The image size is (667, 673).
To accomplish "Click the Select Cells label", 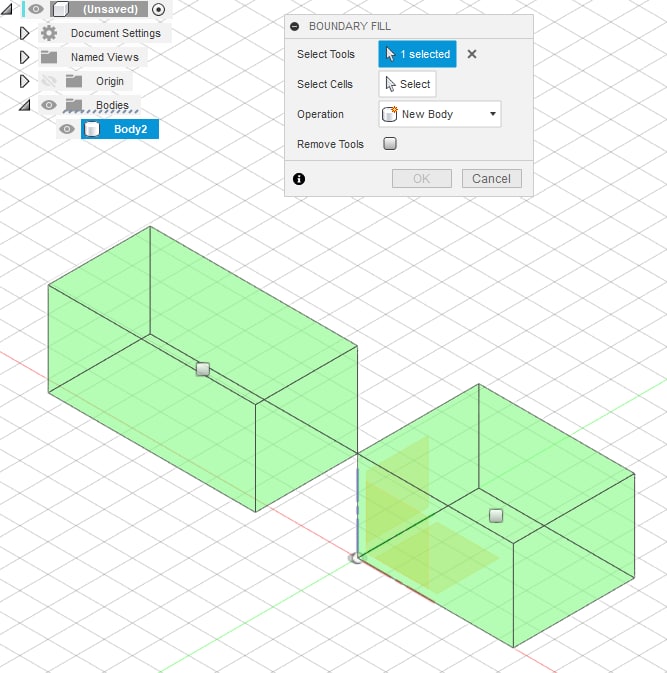I will 325,84.
